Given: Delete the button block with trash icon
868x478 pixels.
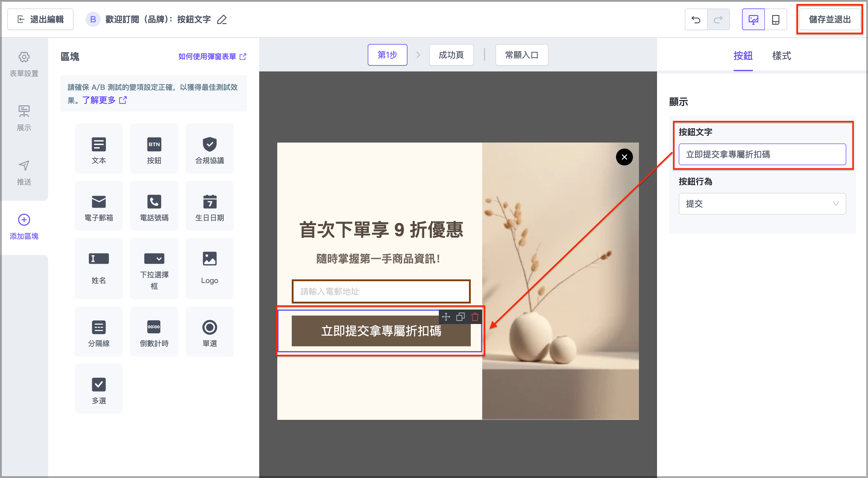Looking at the screenshot, I should pos(475,317).
